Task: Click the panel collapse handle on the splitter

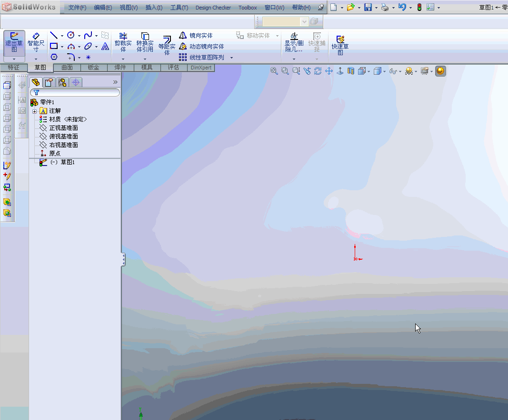Action: (x=123, y=260)
